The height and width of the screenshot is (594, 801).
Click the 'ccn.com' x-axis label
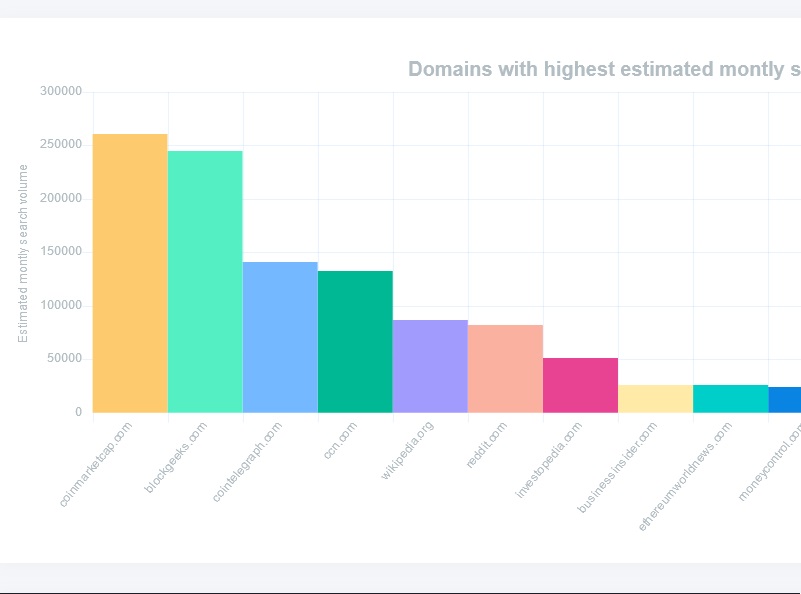[340, 440]
